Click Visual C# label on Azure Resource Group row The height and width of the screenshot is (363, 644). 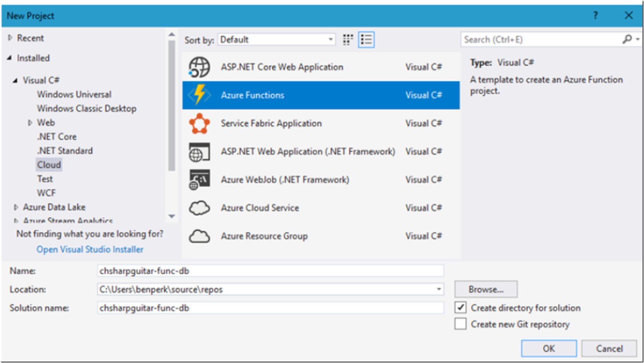[x=423, y=236]
